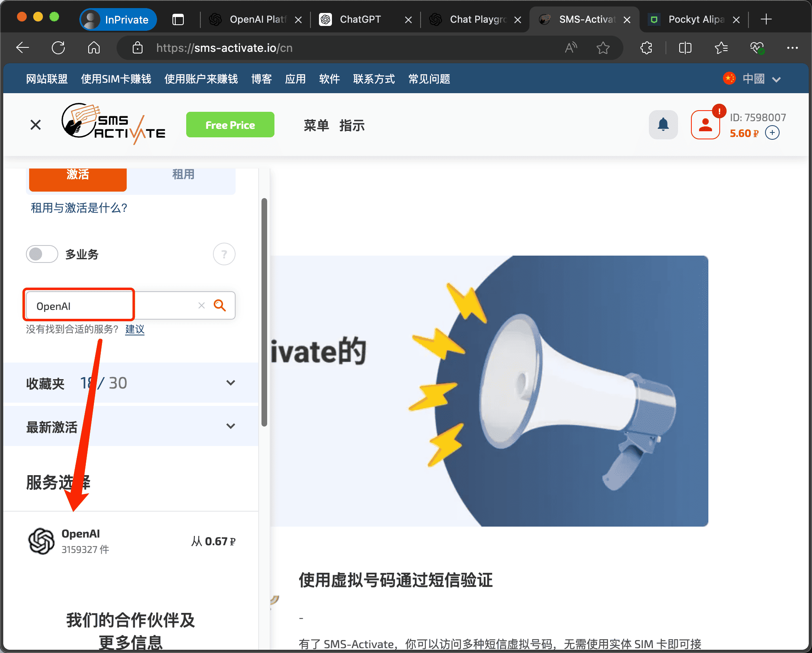The width and height of the screenshot is (812, 653).
Task: Click the browser favorites star icon
Action: (x=603, y=48)
